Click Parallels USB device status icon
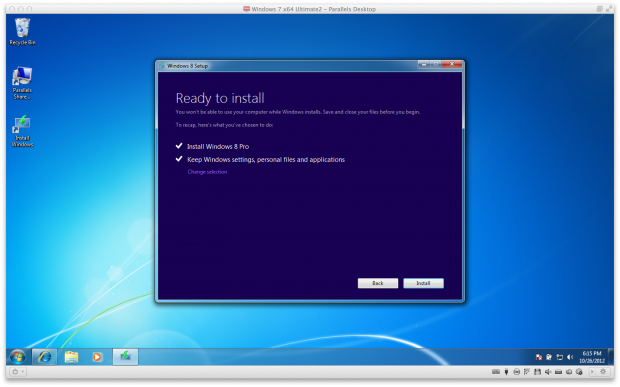Screen dimensions: 620x387 (506, 372)
